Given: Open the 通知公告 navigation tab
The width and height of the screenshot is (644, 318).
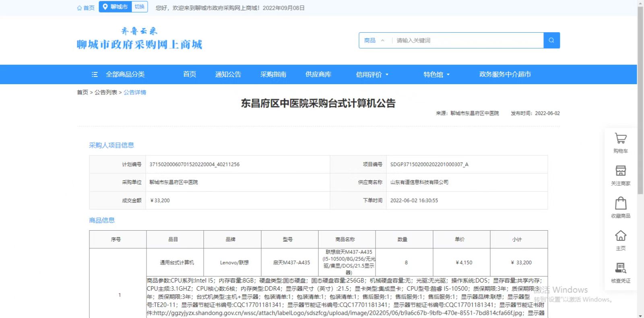Looking at the screenshot, I should tap(228, 74).
